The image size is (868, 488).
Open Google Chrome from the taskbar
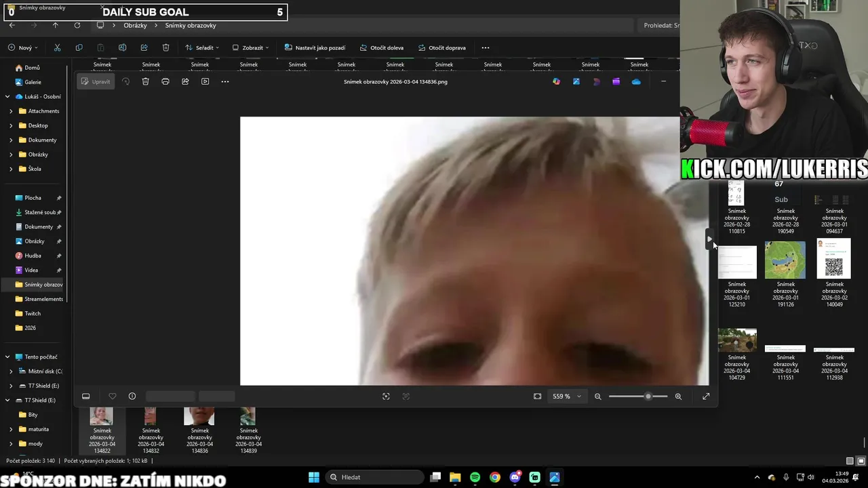click(495, 477)
